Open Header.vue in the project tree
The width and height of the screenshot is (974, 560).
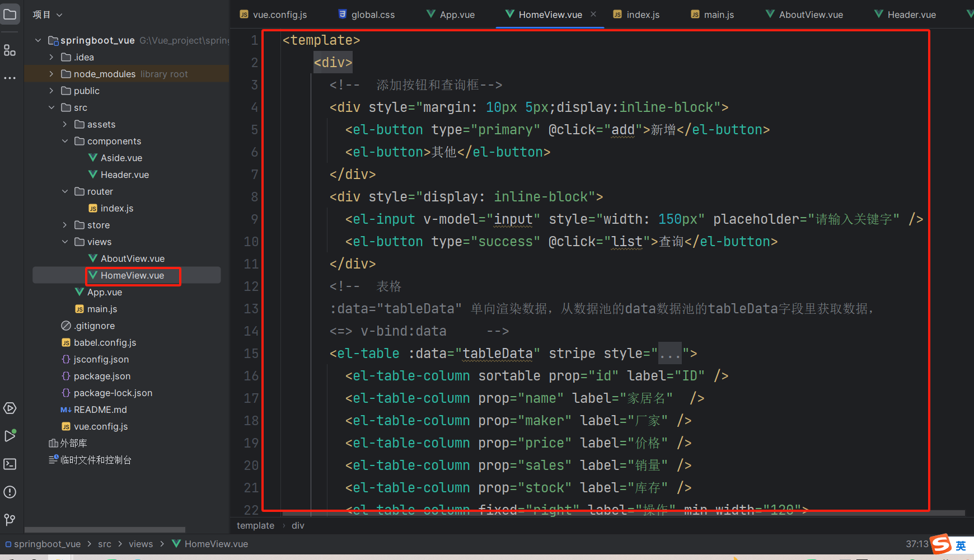pos(124,175)
